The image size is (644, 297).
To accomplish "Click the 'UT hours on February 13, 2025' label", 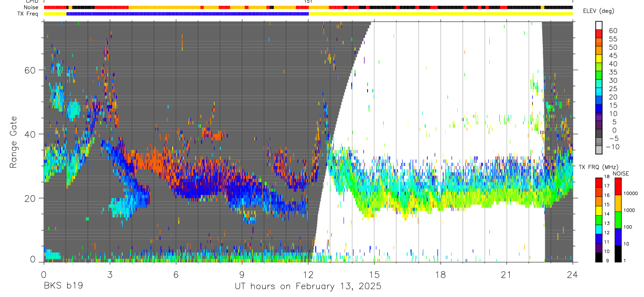I will pos(308,287).
